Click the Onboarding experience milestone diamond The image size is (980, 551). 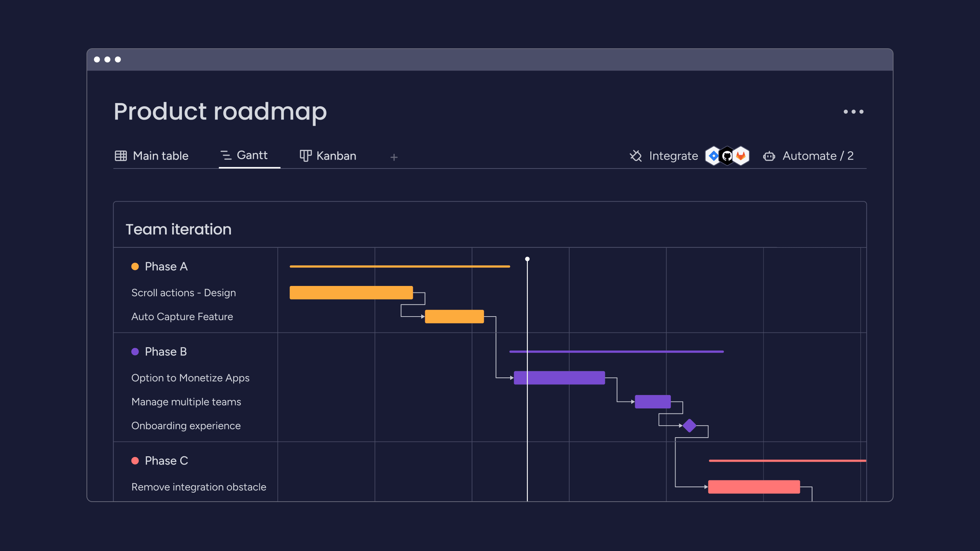click(689, 426)
